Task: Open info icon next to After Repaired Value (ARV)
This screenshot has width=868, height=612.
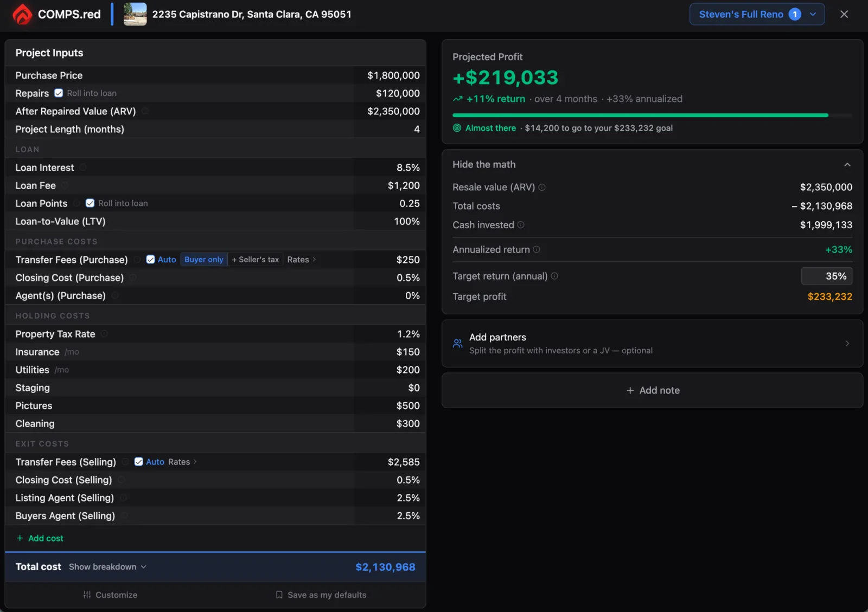Action: [145, 111]
